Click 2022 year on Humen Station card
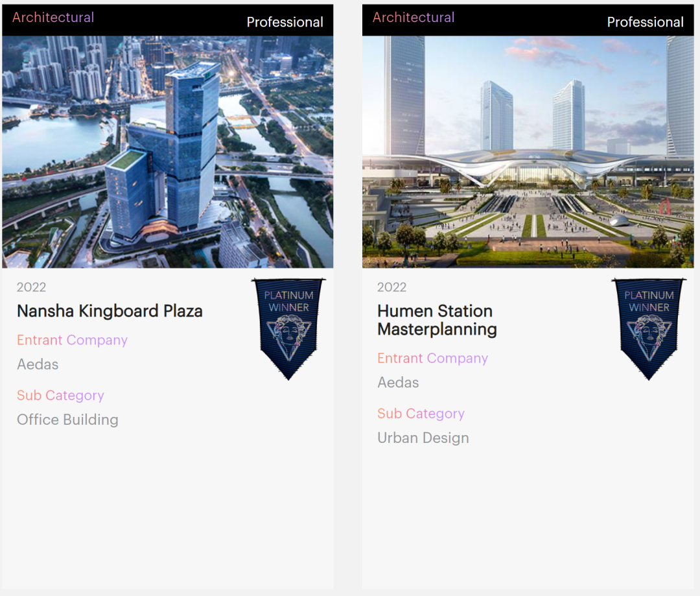The image size is (700, 596). coord(391,287)
